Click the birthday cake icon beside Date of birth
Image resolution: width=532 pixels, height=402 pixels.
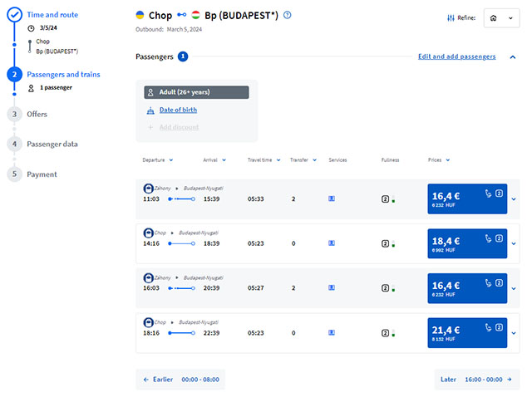coord(150,110)
